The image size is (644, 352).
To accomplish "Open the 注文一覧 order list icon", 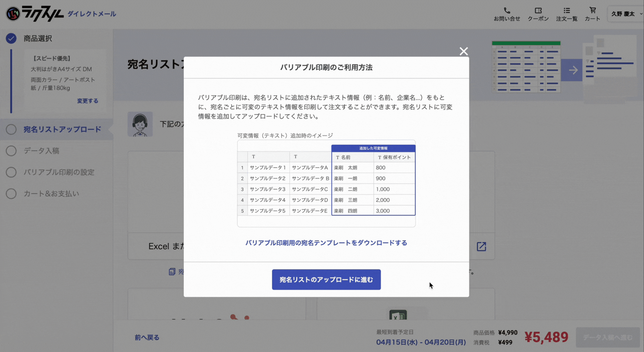I will pos(567,14).
